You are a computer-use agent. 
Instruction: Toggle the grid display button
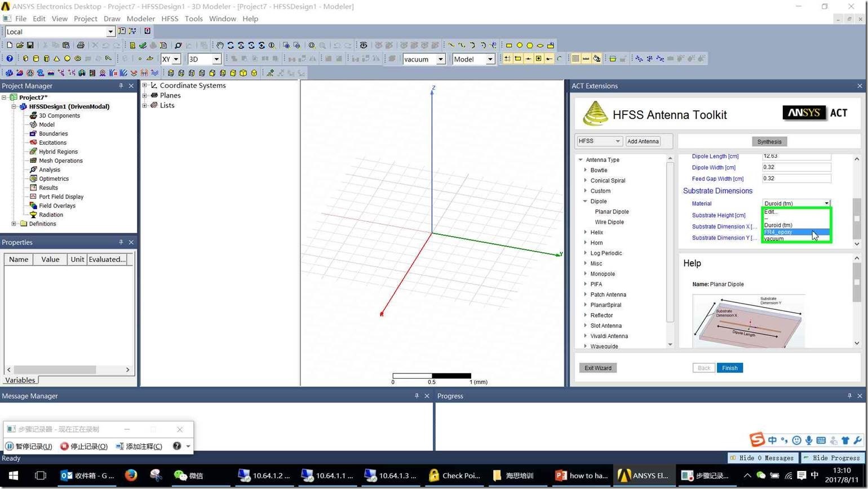pyautogui.click(x=575, y=59)
